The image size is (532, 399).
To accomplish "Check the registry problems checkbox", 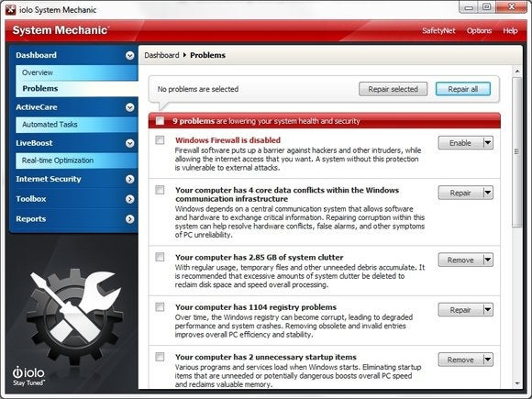I will [160, 307].
